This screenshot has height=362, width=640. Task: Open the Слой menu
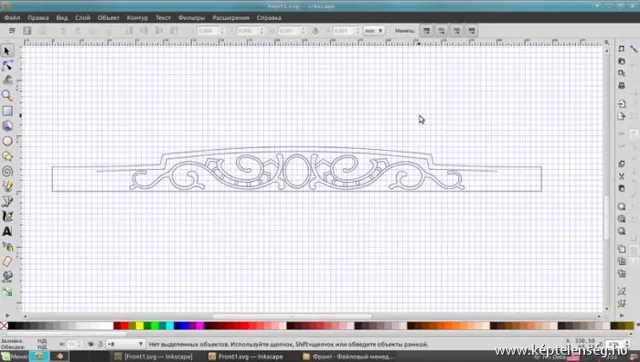(x=82, y=18)
